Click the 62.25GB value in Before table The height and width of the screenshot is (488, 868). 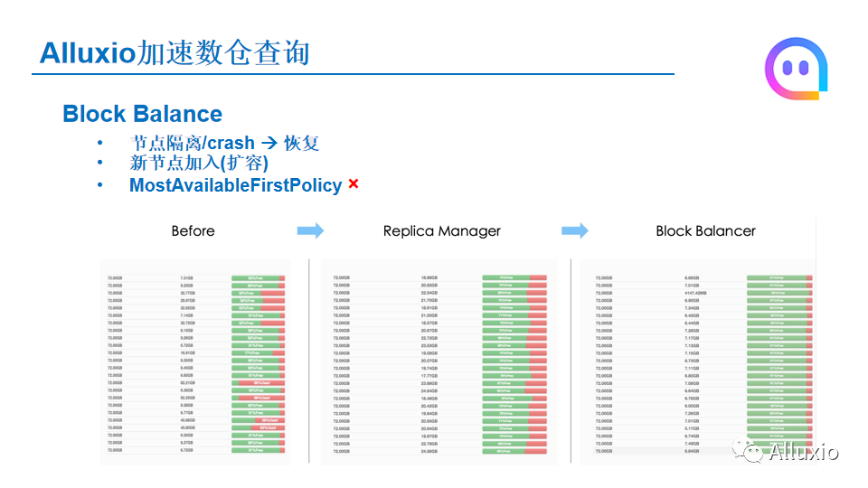[187, 398]
